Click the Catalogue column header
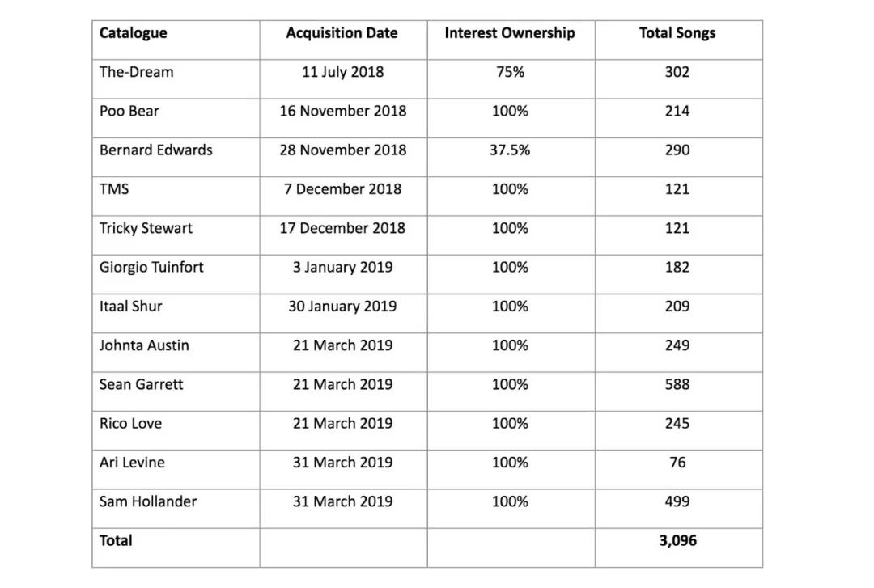This screenshot has width=874, height=588. pyautogui.click(x=176, y=40)
